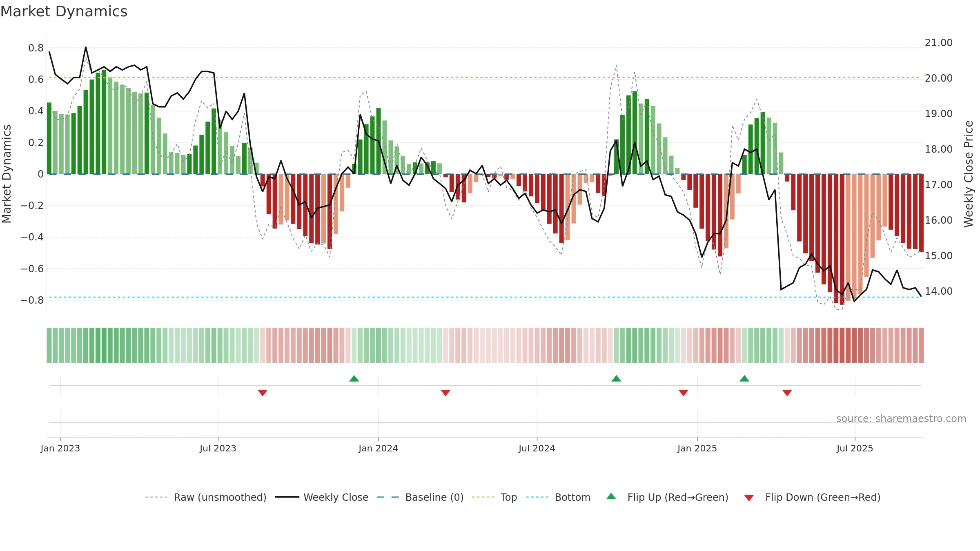Click the −0.6 left axis value
This screenshot has height=551, width=980.
click(x=32, y=269)
